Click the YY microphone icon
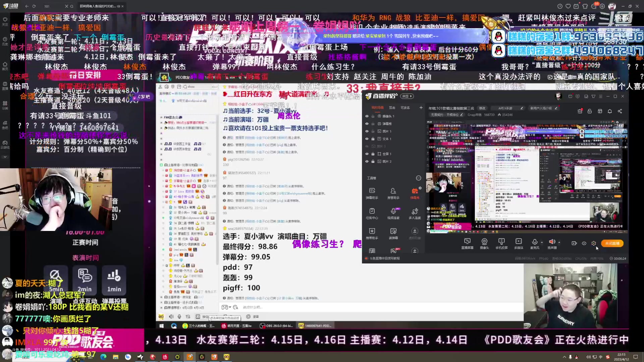This screenshot has width=644, height=362. [179, 316]
